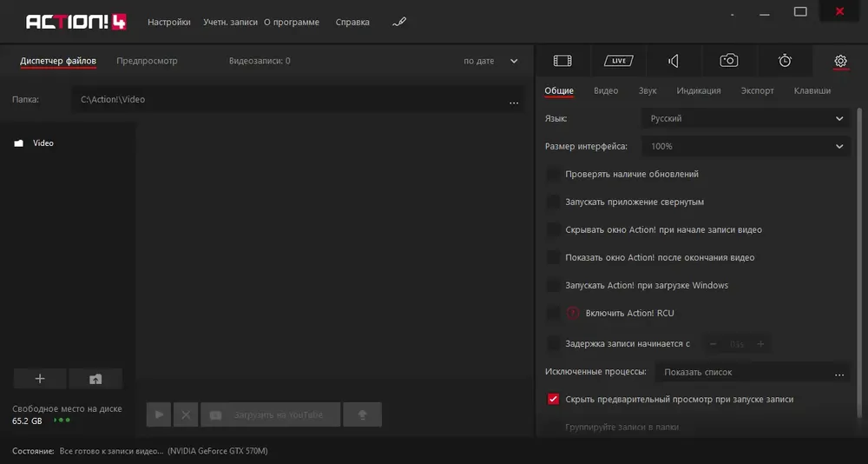This screenshot has width=868, height=464.
Task: Select the Звук settings tab
Action: (x=648, y=91)
